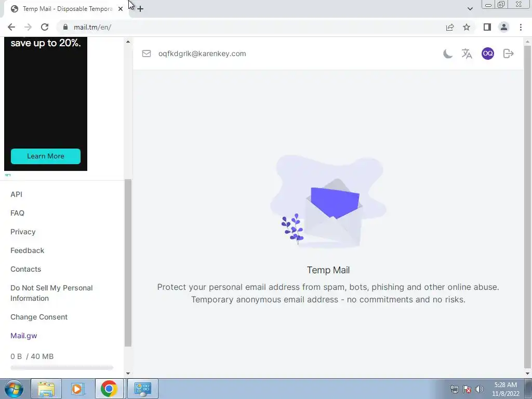Open the volume speaker tray icon
This screenshot has width=532, height=399.
tap(480, 389)
